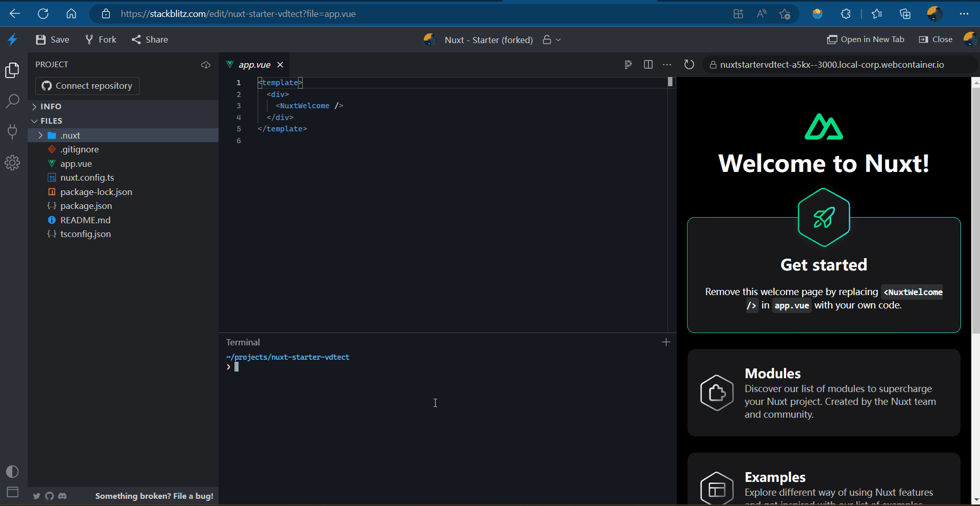Add a new terminal with the plus icon
Viewport: 980px width, 506px height.
click(666, 342)
